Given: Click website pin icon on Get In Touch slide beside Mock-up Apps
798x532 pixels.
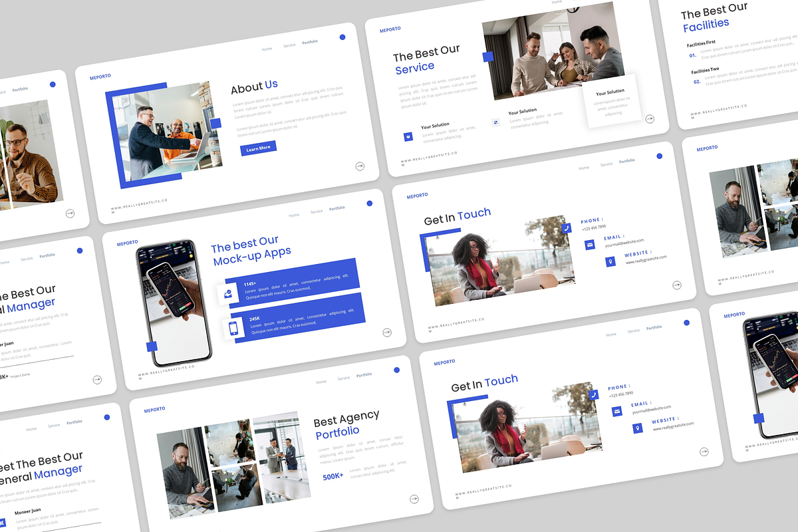Looking at the screenshot, I should [x=610, y=262].
